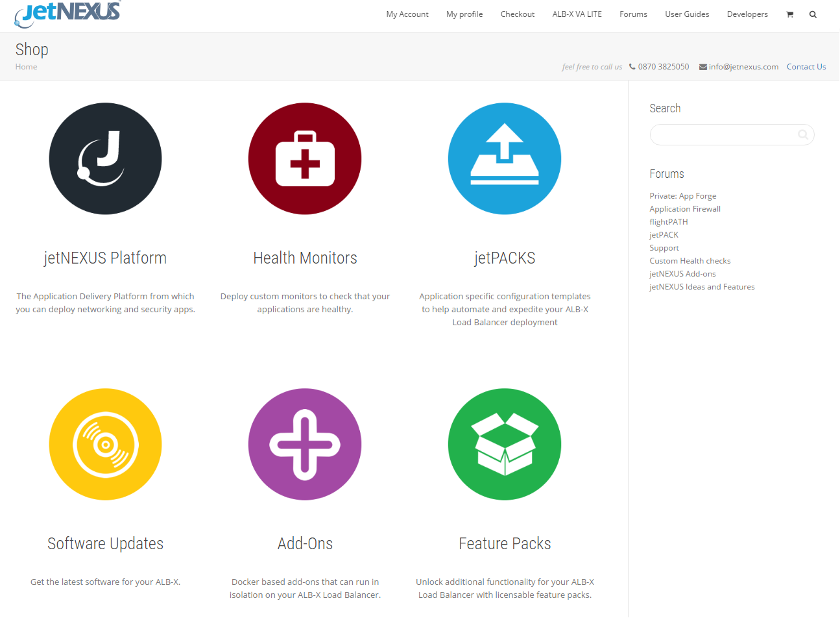Open Private: App Forge forum link
This screenshot has height=618, width=840.
(x=683, y=196)
